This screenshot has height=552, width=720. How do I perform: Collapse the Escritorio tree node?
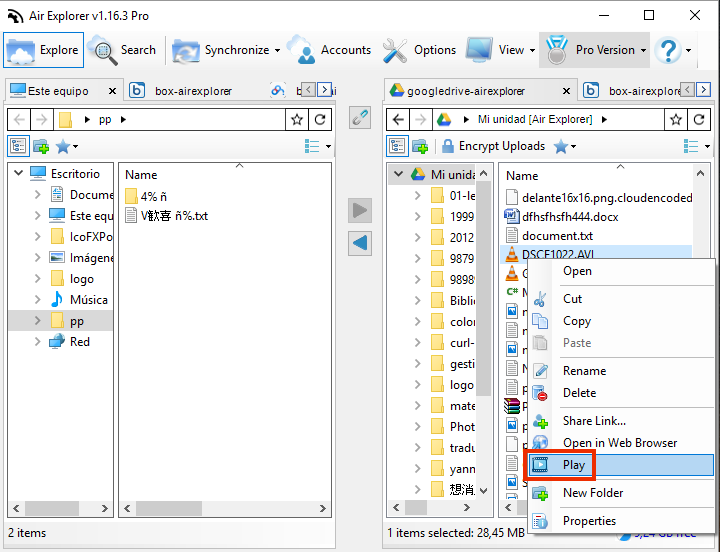pos(18,173)
